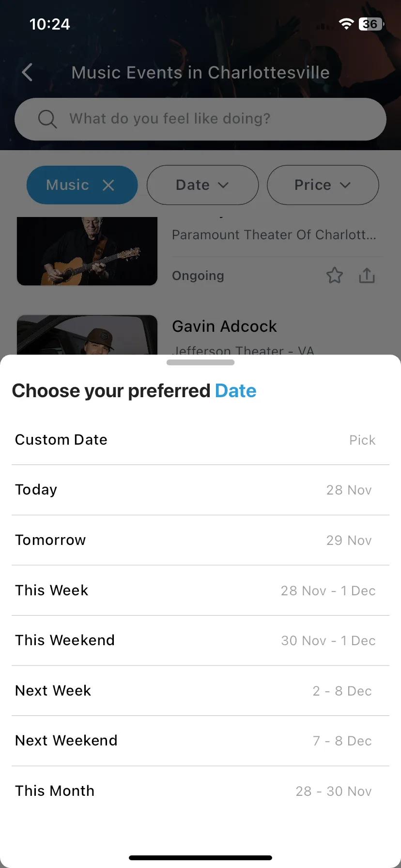Pick This Week date range
The height and width of the screenshot is (868, 401).
point(200,590)
